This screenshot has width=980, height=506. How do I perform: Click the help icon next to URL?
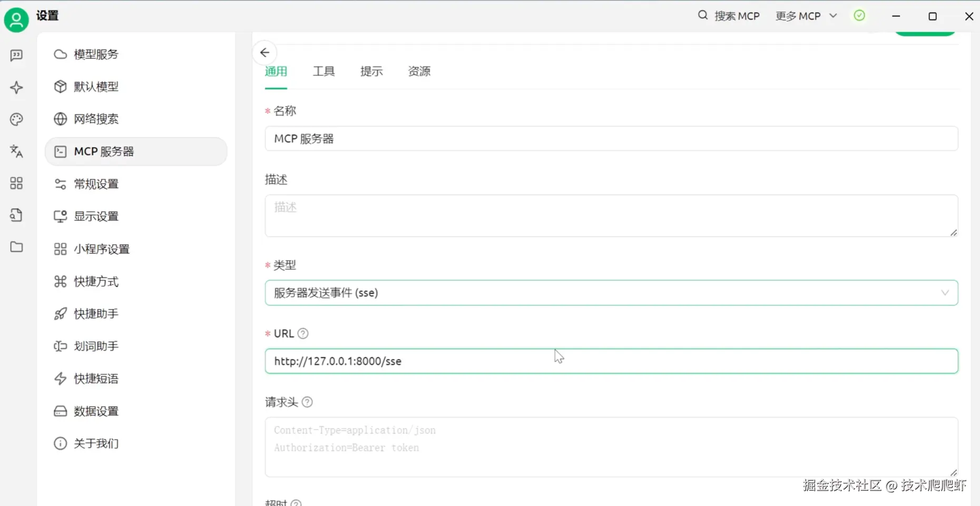(x=303, y=334)
